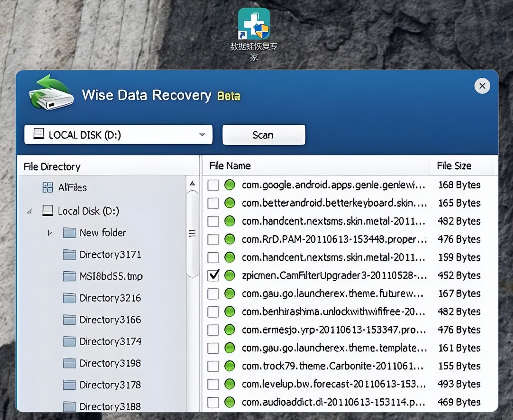The width and height of the screenshot is (513, 420).
Task: Check the box for com.gau.go.launcherex.theme.futurew file
Action: point(213,294)
